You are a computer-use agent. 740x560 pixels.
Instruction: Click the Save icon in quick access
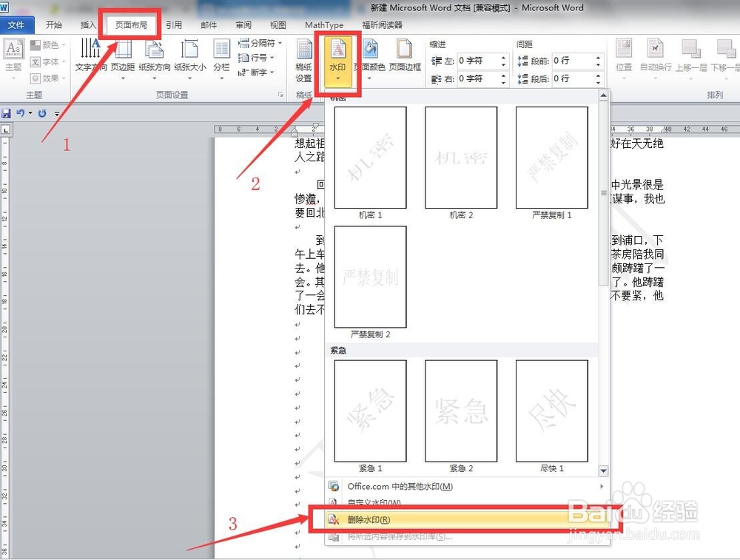6,113
